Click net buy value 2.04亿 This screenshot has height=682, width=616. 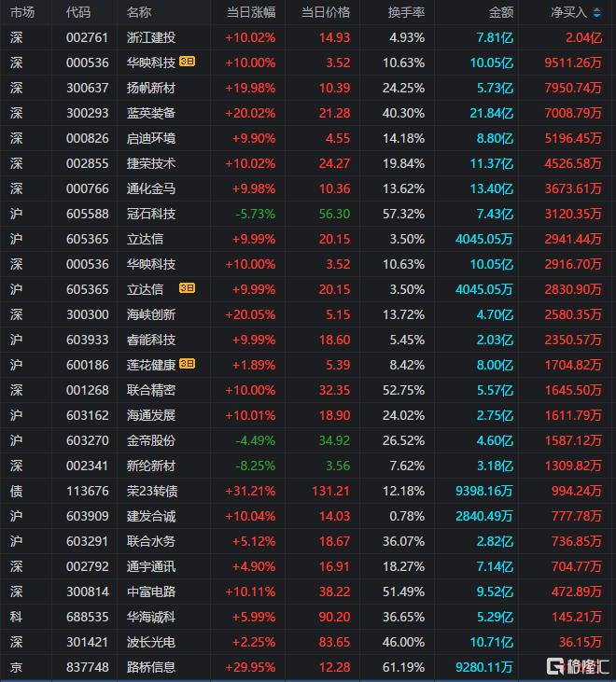pyautogui.click(x=584, y=38)
